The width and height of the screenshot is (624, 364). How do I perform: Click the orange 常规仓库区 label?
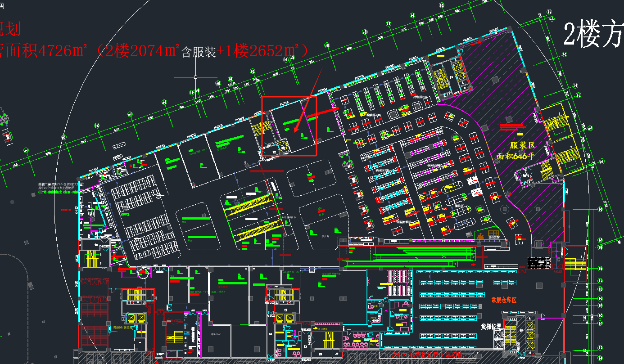pyautogui.click(x=503, y=300)
